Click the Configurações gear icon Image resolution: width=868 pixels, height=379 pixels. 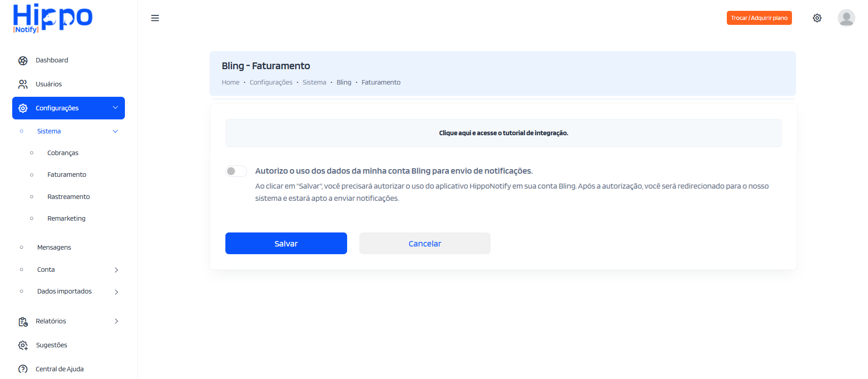[23, 108]
